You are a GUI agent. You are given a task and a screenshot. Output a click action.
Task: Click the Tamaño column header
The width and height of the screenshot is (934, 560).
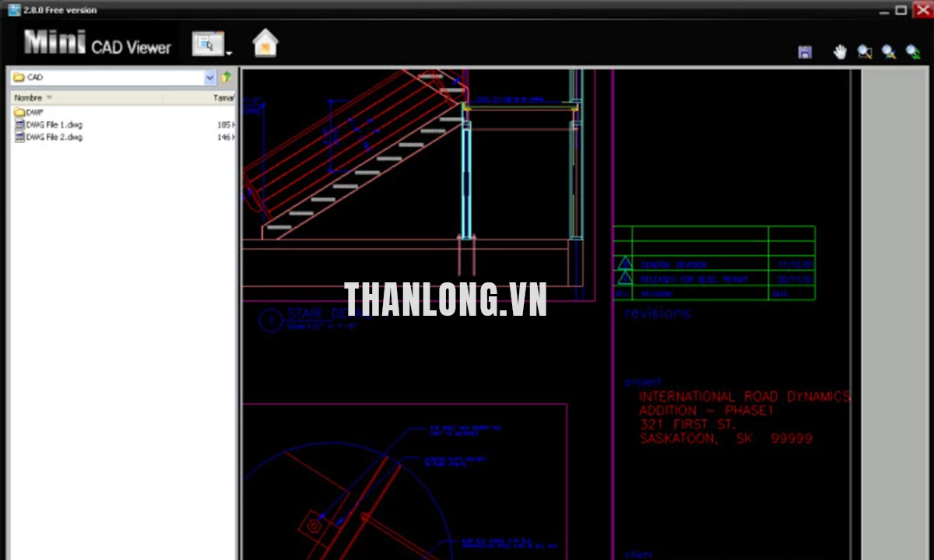[x=223, y=98]
